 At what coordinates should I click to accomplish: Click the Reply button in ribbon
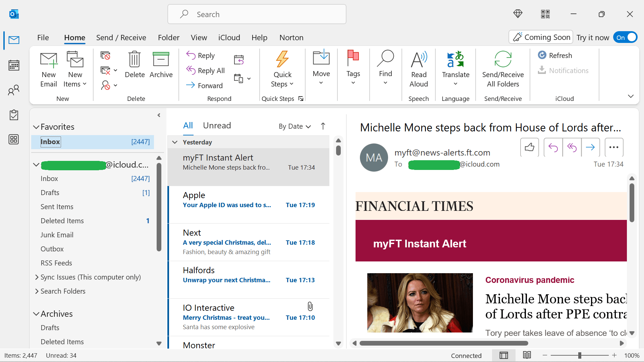(201, 55)
